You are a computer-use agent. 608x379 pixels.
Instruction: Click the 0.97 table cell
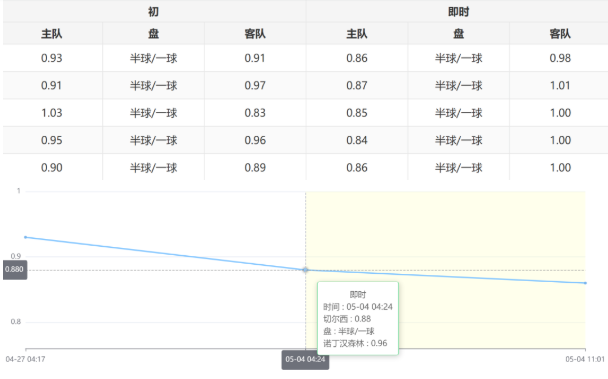tap(255, 85)
